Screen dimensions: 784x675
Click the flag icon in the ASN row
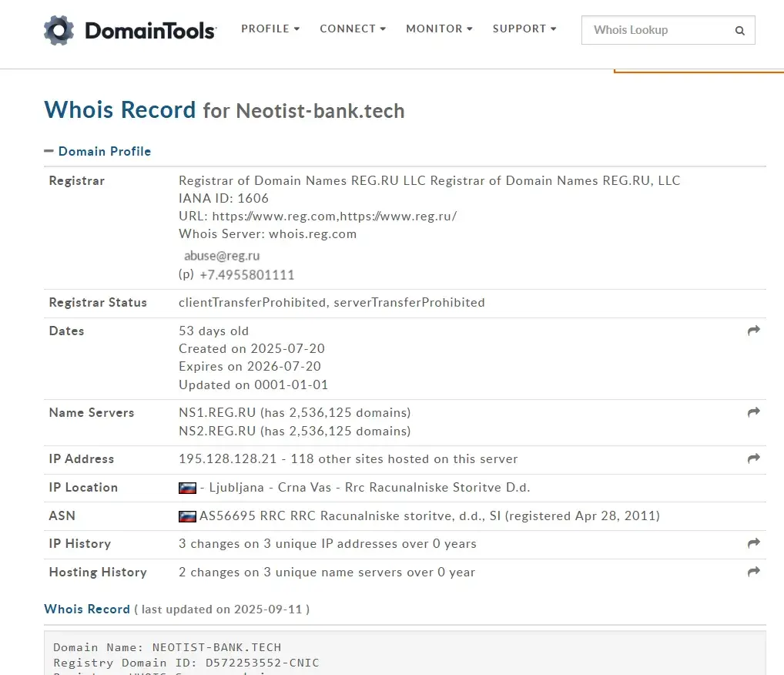(187, 516)
